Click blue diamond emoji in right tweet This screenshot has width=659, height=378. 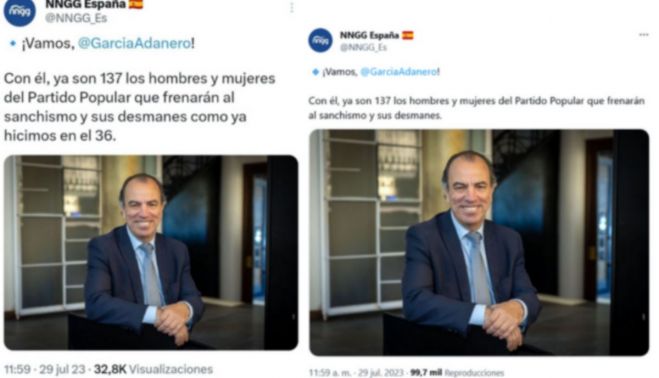coord(316,71)
